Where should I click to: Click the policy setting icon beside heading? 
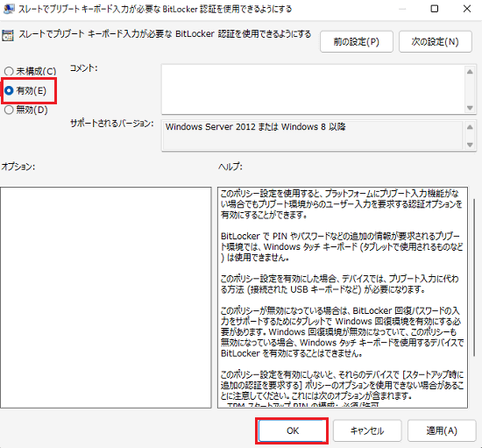coord(8,35)
